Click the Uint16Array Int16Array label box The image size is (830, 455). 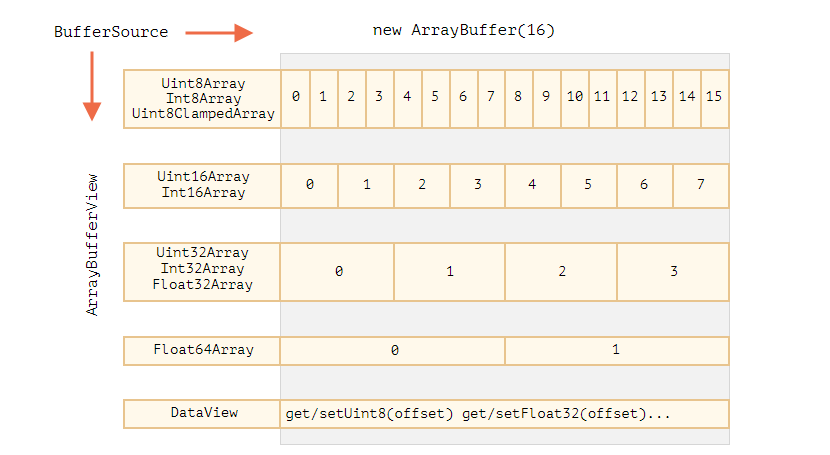[x=203, y=185]
